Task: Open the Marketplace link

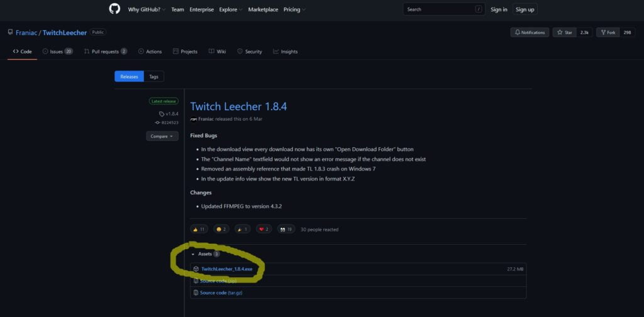Action: click(x=263, y=9)
